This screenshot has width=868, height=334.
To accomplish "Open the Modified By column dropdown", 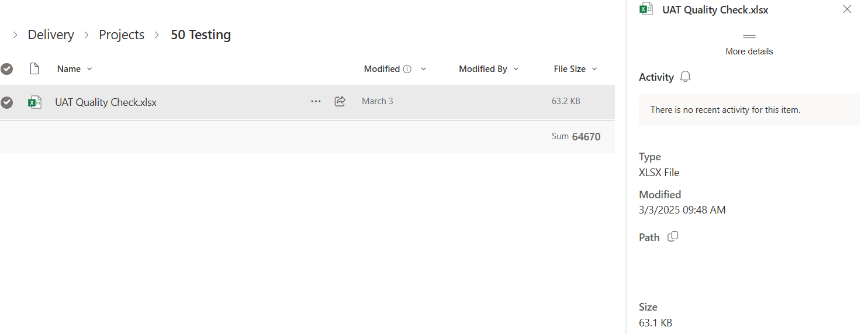I will (516, 69).
